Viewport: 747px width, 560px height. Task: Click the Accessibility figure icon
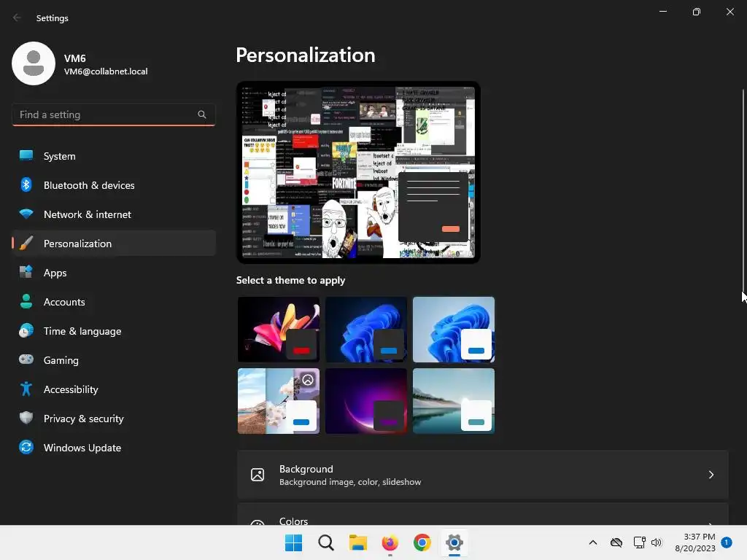click(26, 389)
